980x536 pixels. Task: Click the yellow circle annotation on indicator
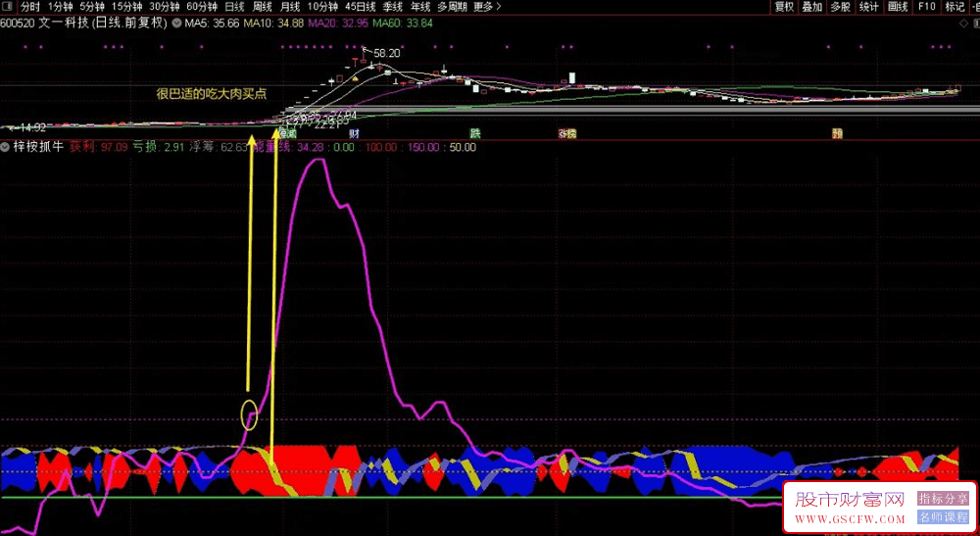point(249,414)
